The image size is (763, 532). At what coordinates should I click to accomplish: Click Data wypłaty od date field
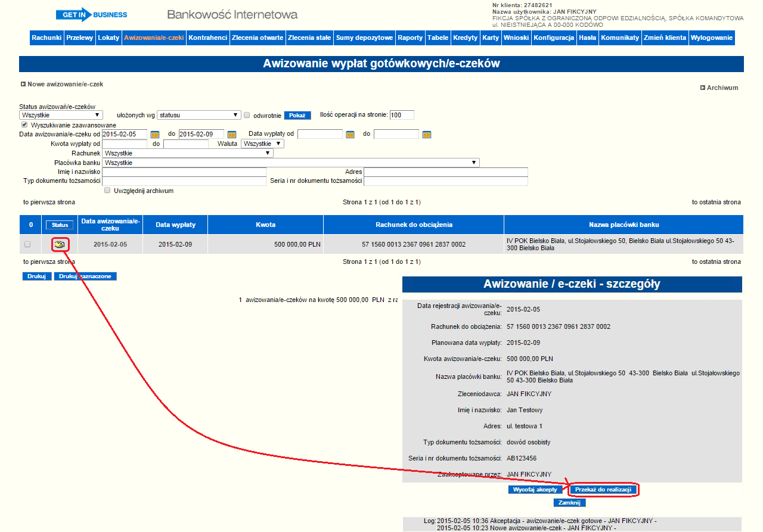(320, 135)
